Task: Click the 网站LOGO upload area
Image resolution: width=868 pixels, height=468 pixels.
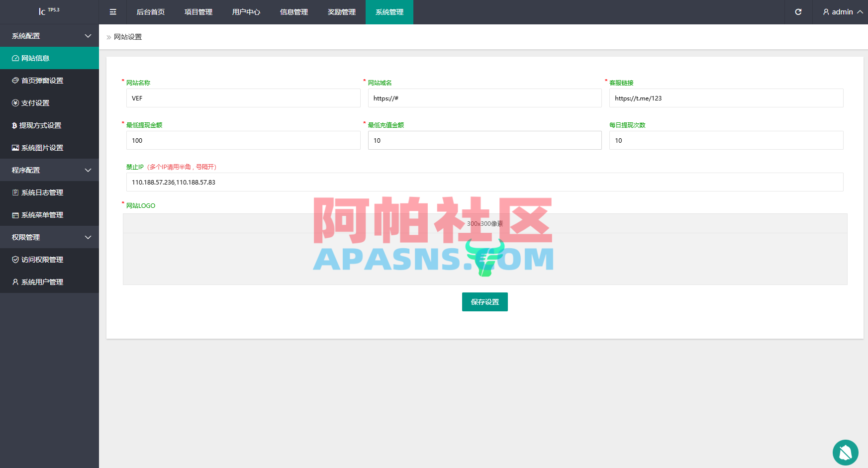Action: [x=485, y=249]
